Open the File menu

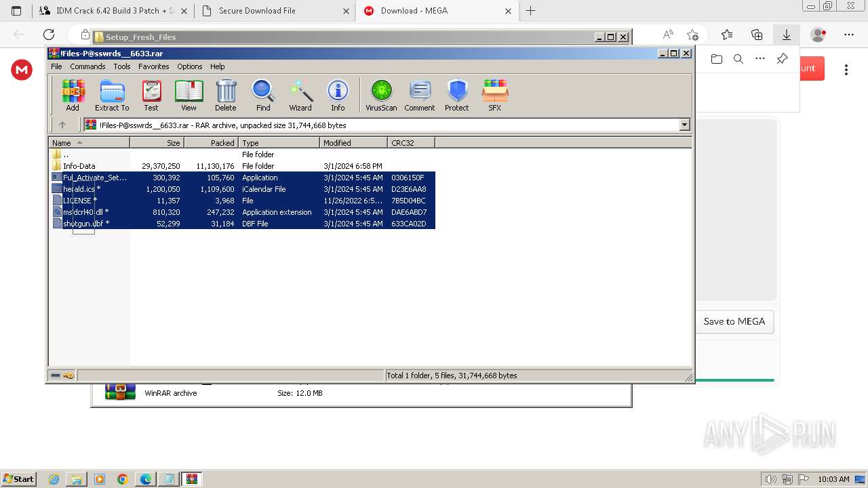click(x=56, y=66)
